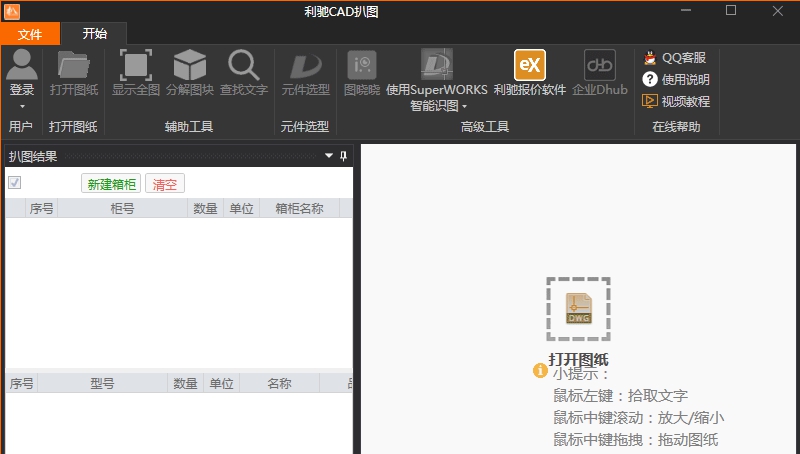Select the 分解图块 cube icon

pyautogui.click(x=189, y=65)
